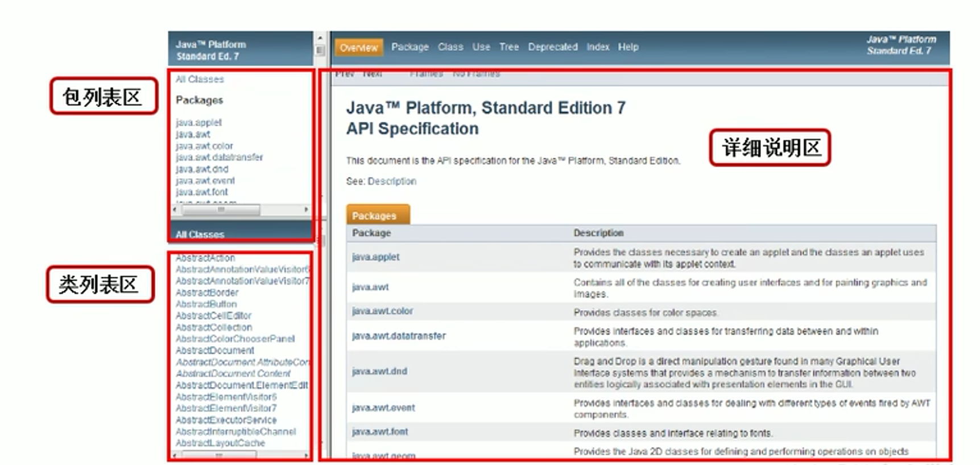Select the orange Packages table tab
Viewport: 980px width, 465px height.
(x=378, y=215)
